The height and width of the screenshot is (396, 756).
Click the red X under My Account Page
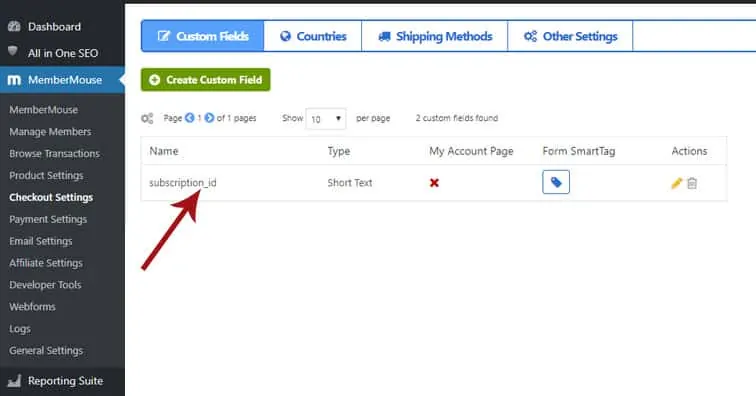point(434,183)
